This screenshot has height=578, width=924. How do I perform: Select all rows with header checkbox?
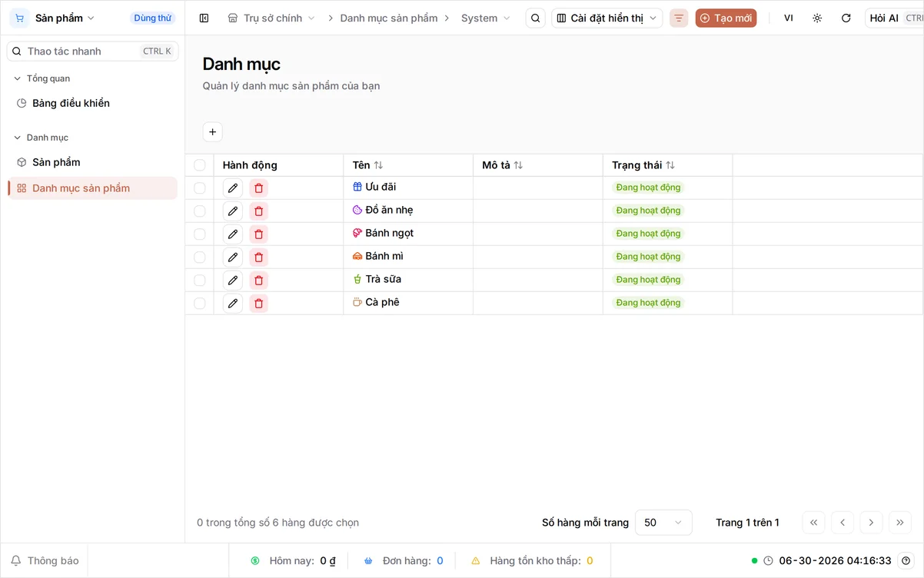point(200,165)
